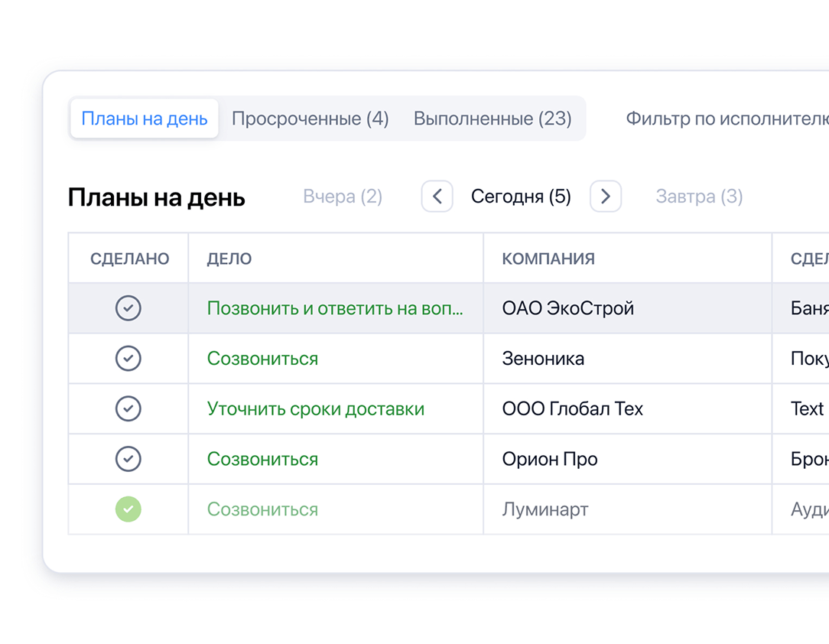The height and width of the screenshot is (644, 829).
Task: Switch to the Просроченные (4) tab
Action: click(x=310, y=119)
